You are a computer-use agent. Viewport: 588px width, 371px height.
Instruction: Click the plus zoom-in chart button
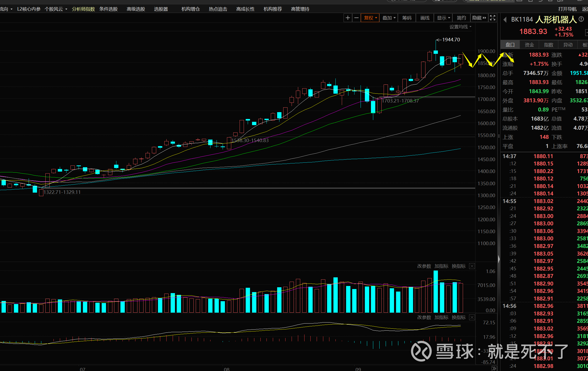(x=348, y=18)
